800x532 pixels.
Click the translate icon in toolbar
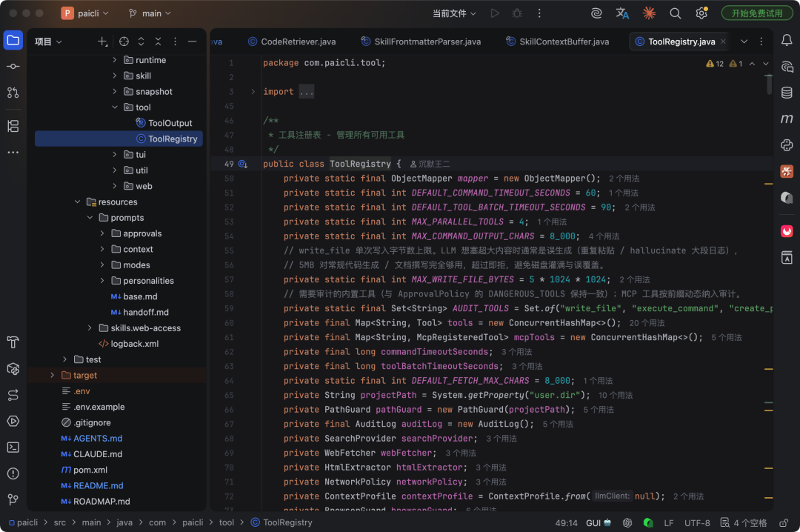click(x=622, y=13)
